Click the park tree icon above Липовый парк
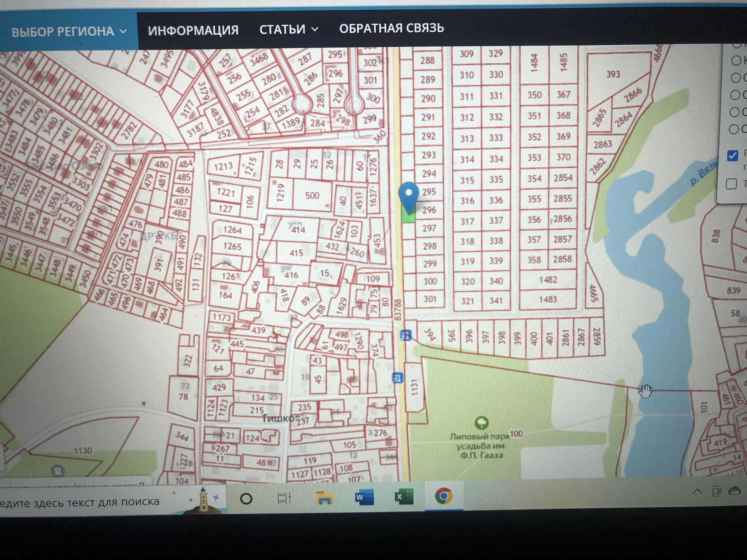The width and height of the screenshot is (747, 560). click(x=482, y=423)
